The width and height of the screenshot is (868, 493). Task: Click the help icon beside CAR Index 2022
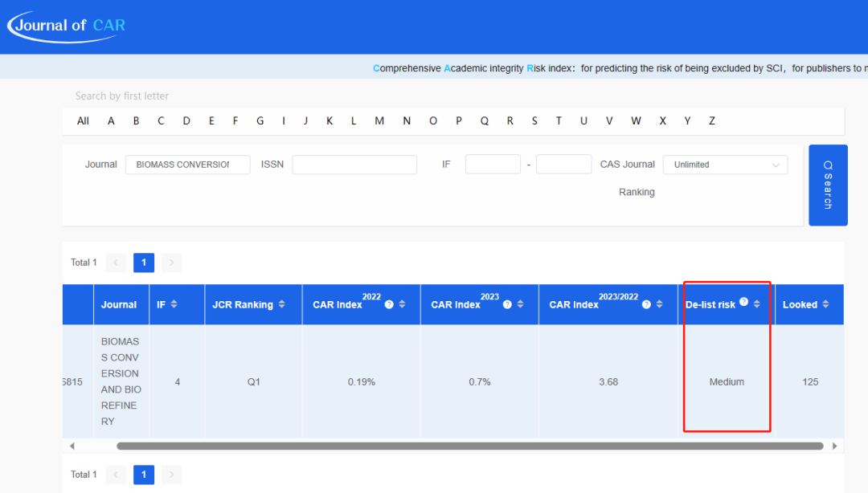(389, 304)
